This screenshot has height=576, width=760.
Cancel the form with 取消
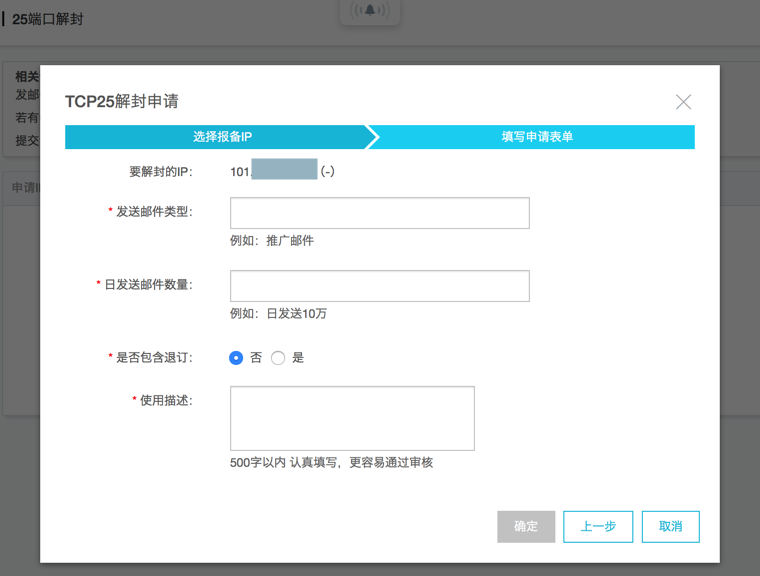pos(670,527)
